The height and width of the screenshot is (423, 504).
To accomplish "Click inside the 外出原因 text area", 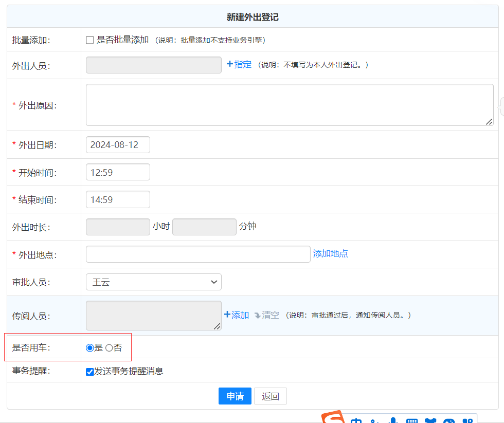I will 289,105.
